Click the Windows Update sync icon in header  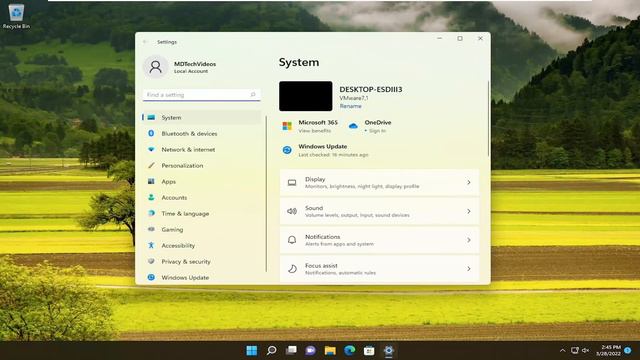click(x=287, y=150)
